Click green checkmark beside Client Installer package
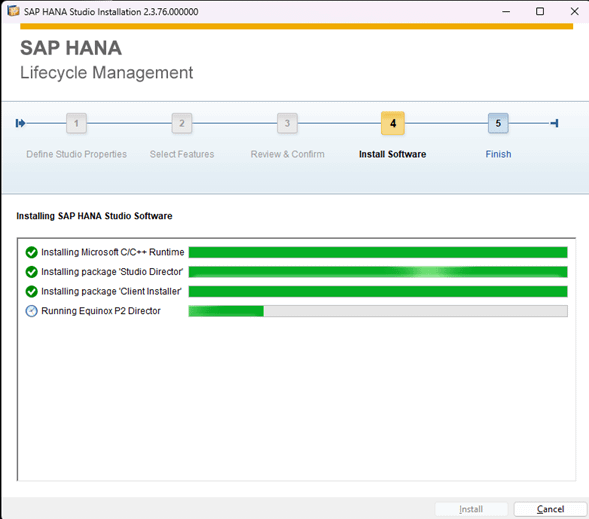Image resolution: width=589 pixels, height=519 pixels. click(x=32, y=291)
